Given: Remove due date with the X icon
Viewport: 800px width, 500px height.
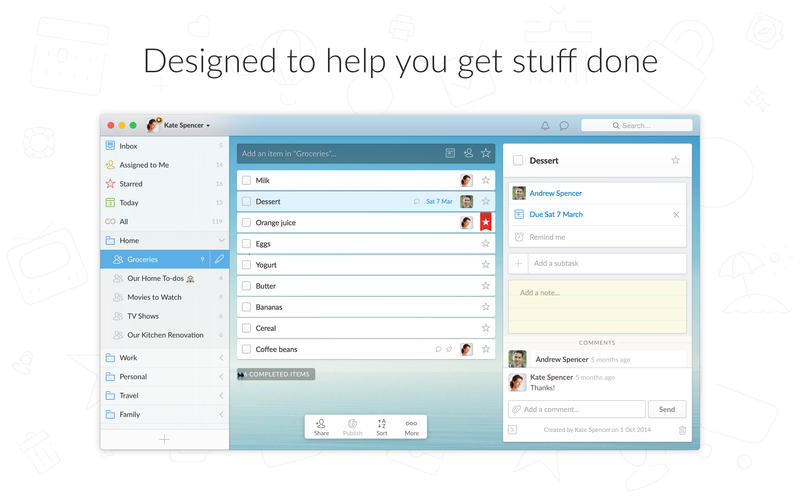Looking at the screenshot, I should 676,215.
